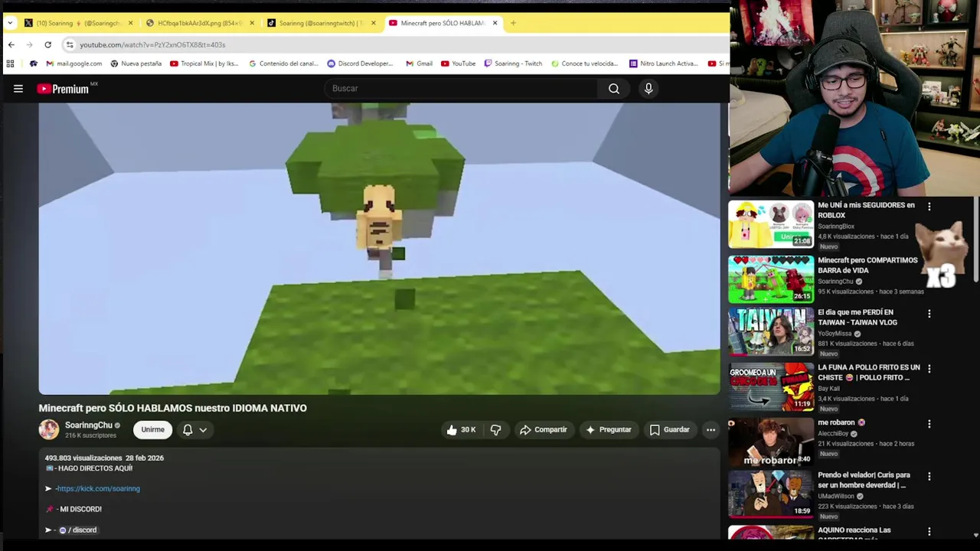Open the YouTube hamburger guide menu
The image size is (980, 551).
coord(18,89)
